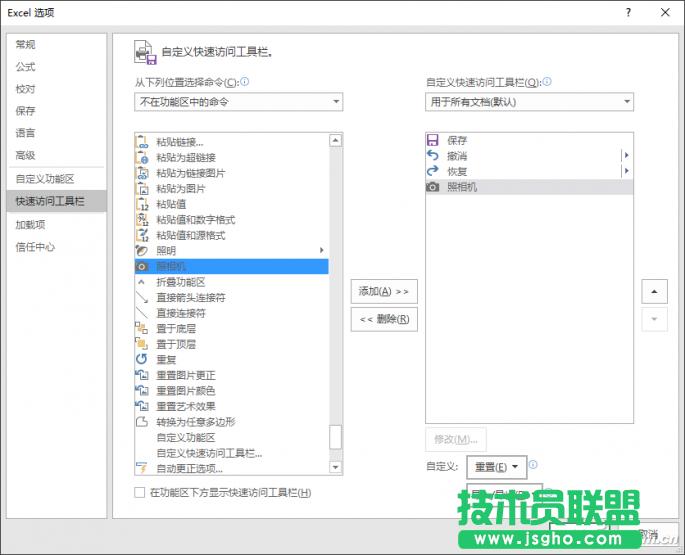
Task: Enable 在功能区下方显示快速访问工具栏 checkbox
Action: pos(140,493)
